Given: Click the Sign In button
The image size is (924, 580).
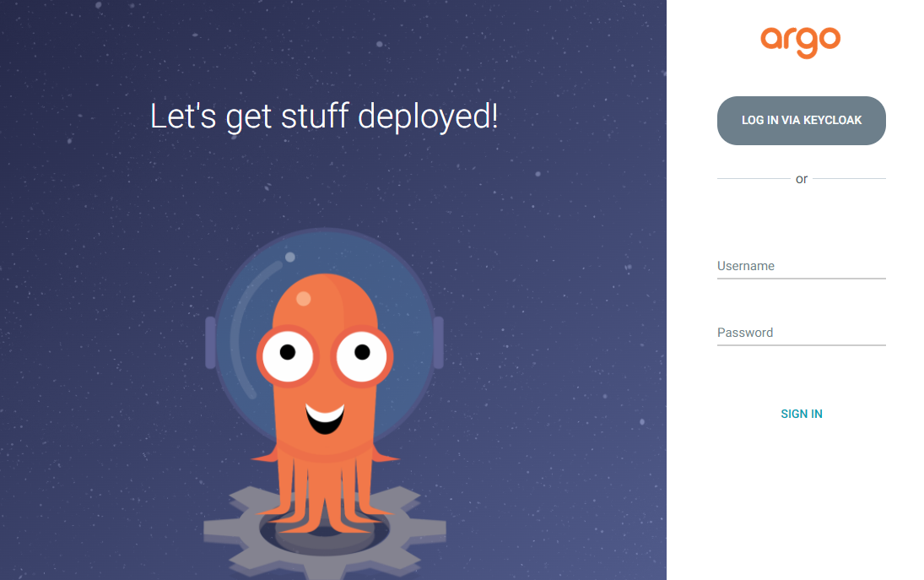Looking at the screenshot, I should (x=801, y=414).
